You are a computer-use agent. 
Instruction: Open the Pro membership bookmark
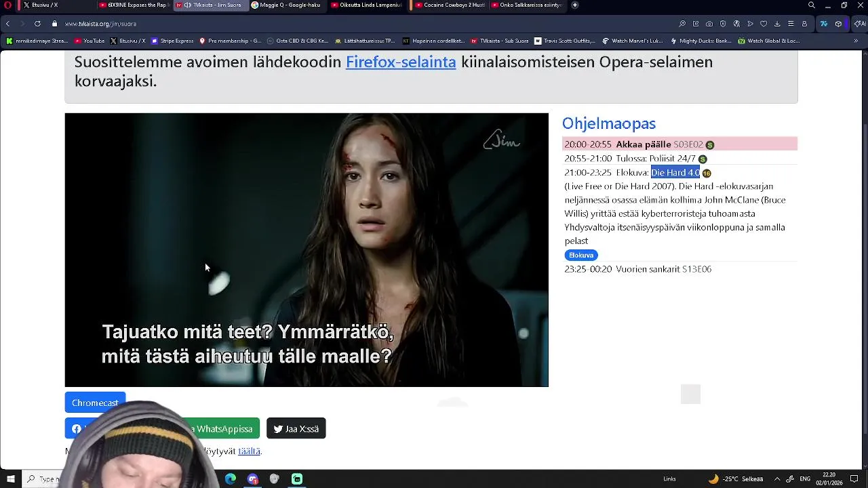(x=230, y=41)
